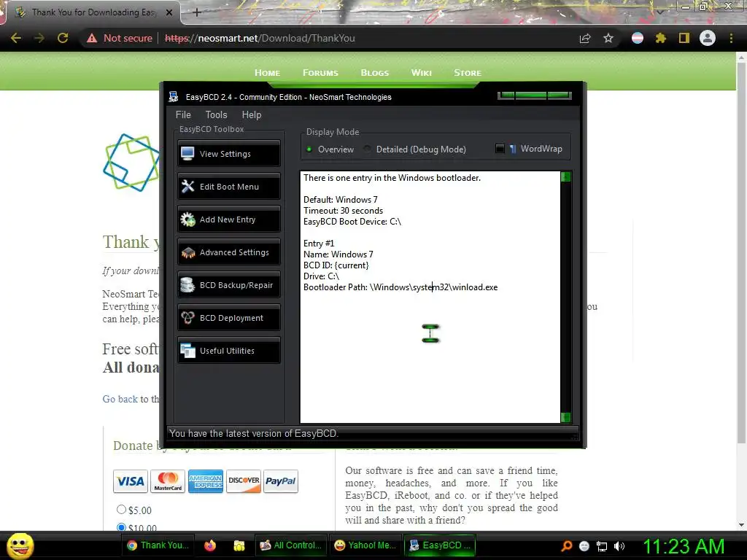
Task: Toggle the browser side panel icon
Action: [x=684, y=38]
